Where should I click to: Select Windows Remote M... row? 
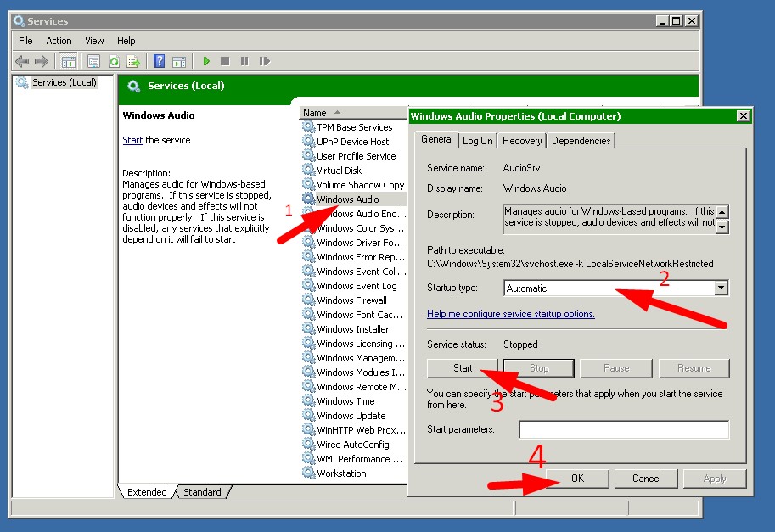tap(361, 387)
